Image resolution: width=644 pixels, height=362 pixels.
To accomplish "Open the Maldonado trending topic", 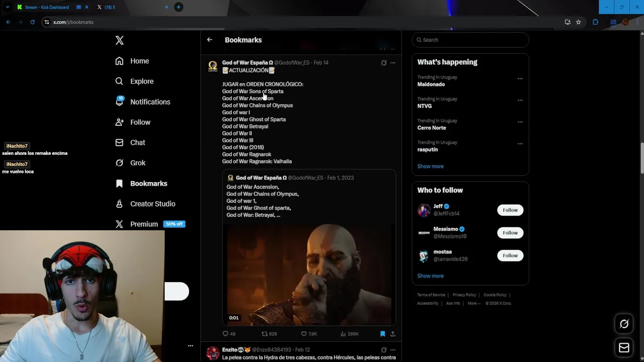I will coord(431,84).
